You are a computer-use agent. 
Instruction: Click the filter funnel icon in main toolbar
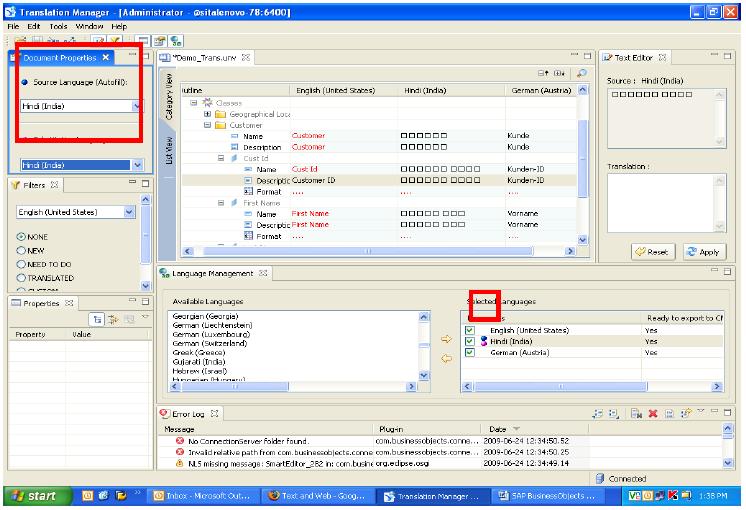pyautogui.click(x=114, y=41)
